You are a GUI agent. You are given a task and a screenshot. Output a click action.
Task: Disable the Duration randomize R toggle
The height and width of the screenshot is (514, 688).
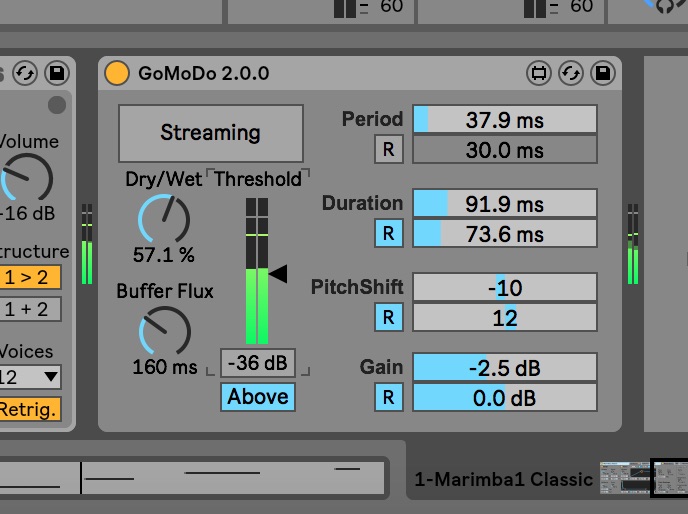(387, 234)
